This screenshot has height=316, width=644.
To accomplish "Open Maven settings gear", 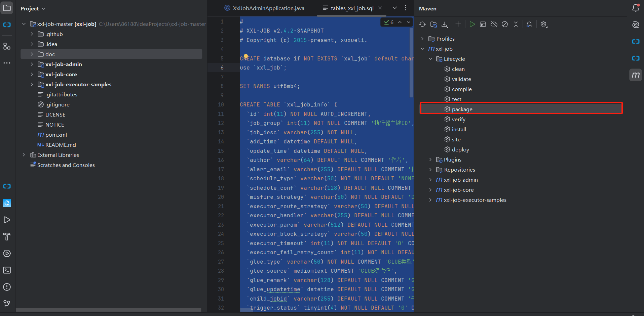I will pyautogui.click(x=544, y=24).
